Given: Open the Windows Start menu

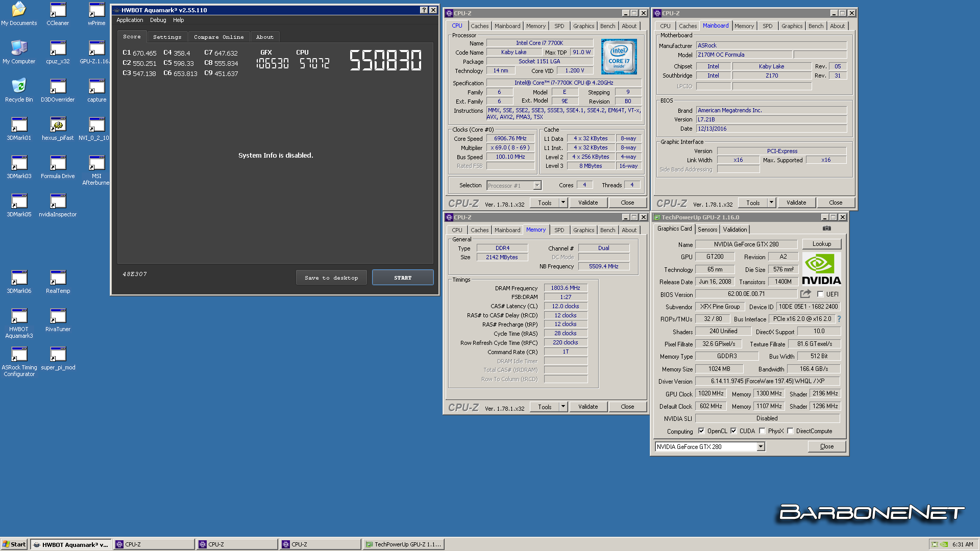Looking at the screenshot, I should click(14, 544).
